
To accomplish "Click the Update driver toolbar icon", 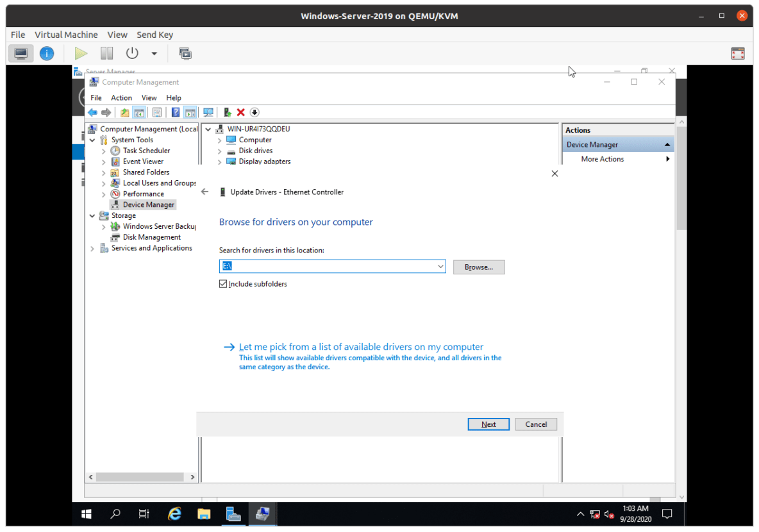I will click(x=226, y=112).
